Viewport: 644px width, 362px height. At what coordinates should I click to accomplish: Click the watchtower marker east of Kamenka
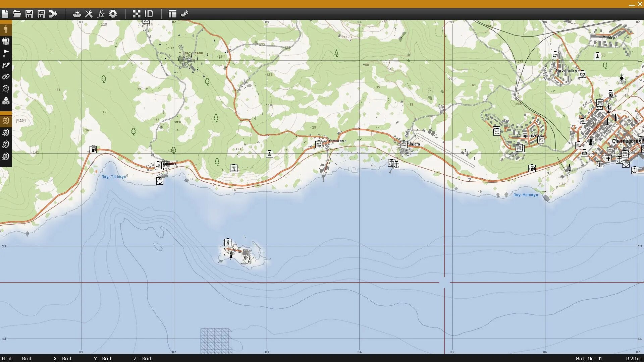click(x=234, y=168)
